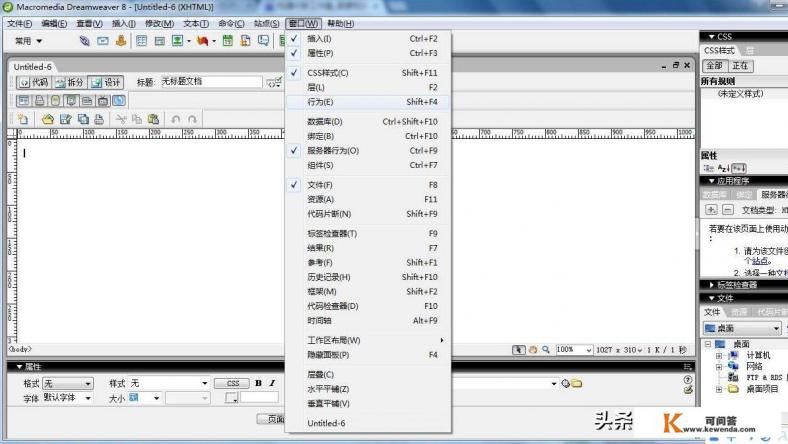The image size is (788, 444).
Task: Click the date insert icon
Action: coord(228,41)
